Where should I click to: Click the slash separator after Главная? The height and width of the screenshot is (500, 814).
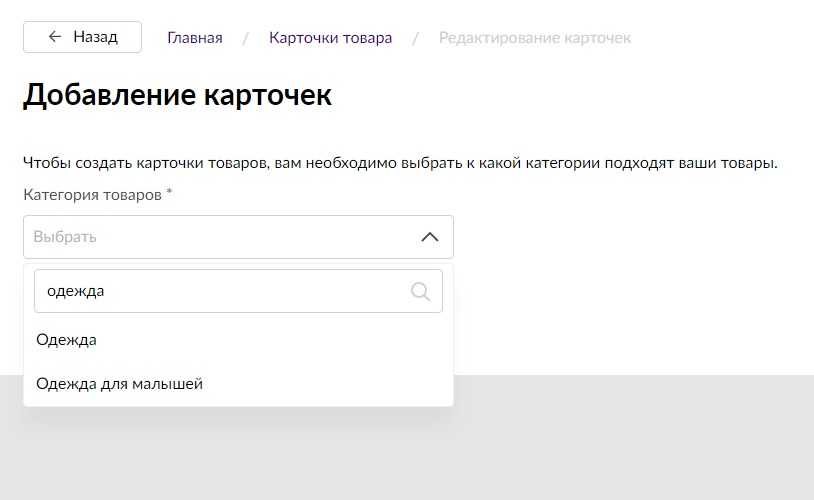pyautogui.click(x=245, y=38)
